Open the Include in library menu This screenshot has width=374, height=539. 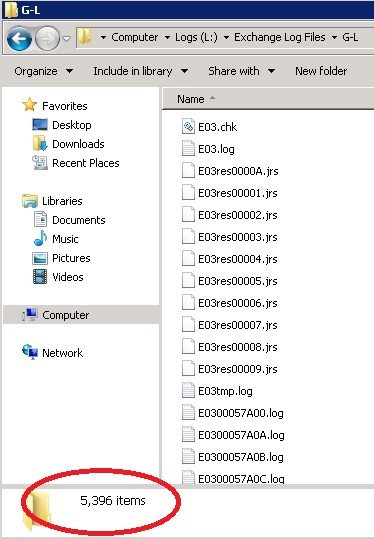point(141,71)
